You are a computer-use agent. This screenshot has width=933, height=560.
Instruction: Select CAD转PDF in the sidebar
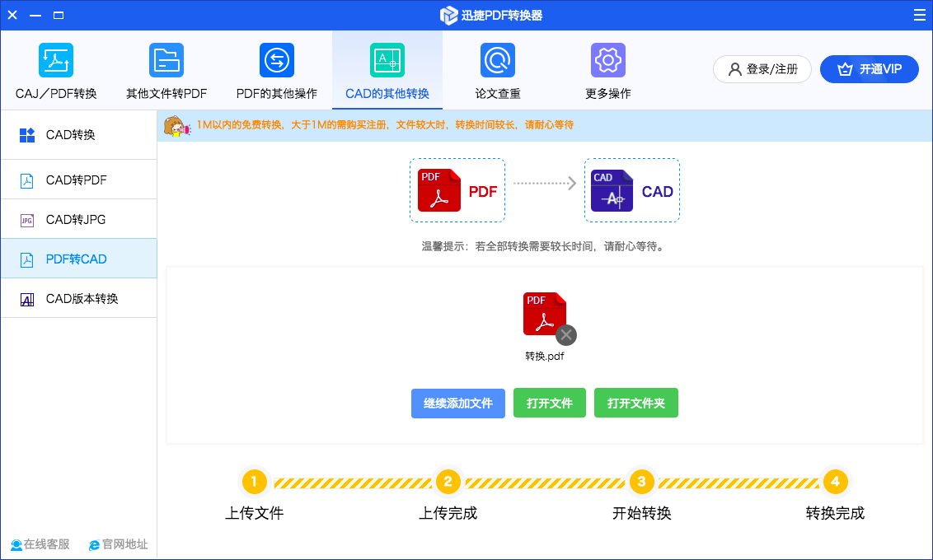[x=78, y=180]
